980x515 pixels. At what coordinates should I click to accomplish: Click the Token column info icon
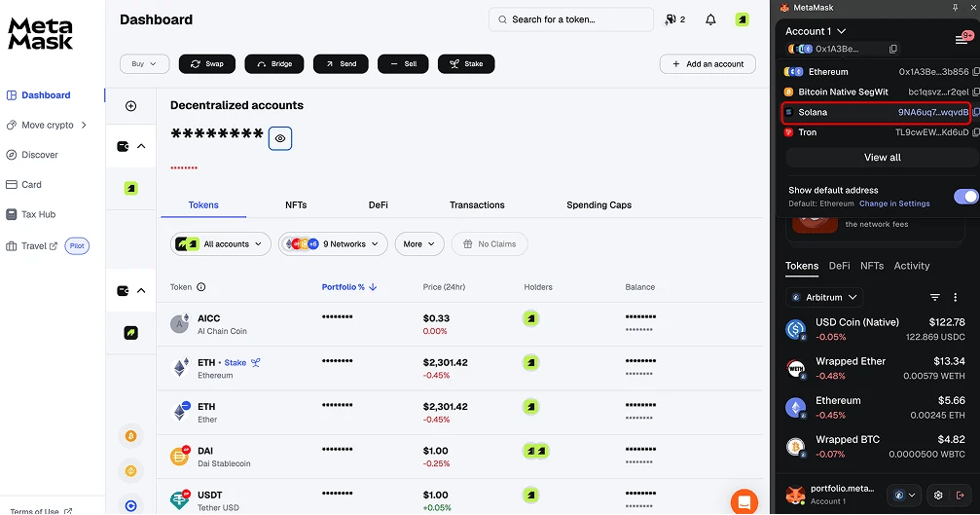click(x=201, y=287)
